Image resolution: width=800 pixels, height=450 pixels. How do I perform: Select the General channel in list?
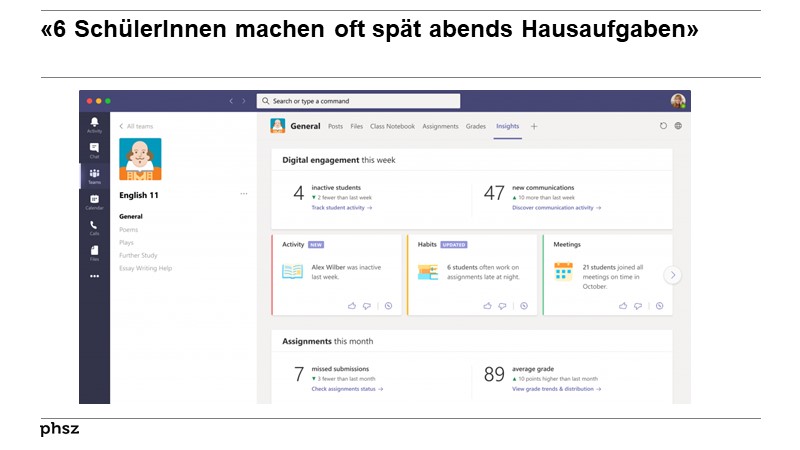131,216
